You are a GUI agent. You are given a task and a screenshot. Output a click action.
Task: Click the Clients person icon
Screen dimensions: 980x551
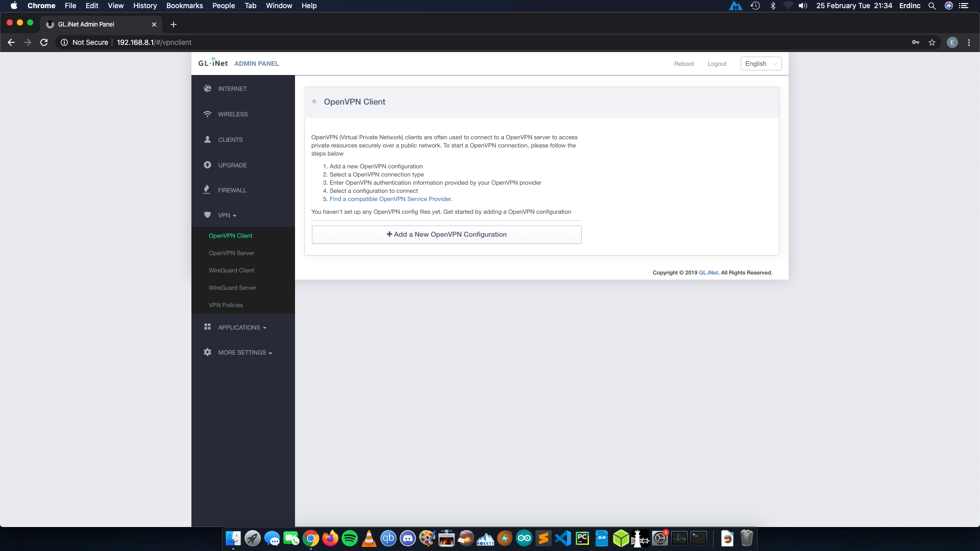coord(207,139)
